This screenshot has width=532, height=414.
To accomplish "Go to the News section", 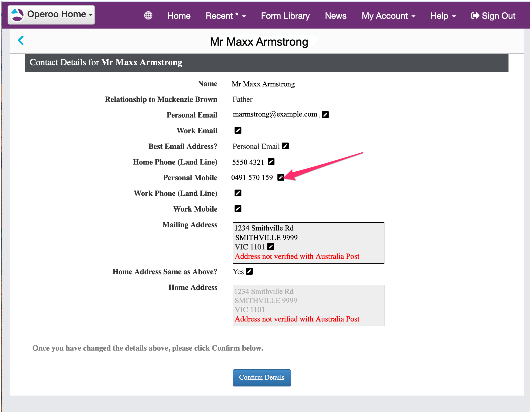I will click(335, 16).
